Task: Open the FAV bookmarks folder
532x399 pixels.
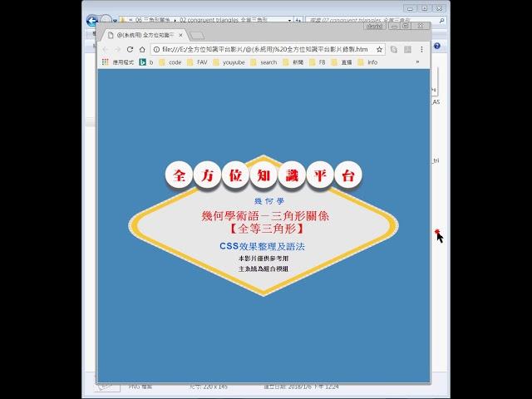Action: [x=197, y=62]
